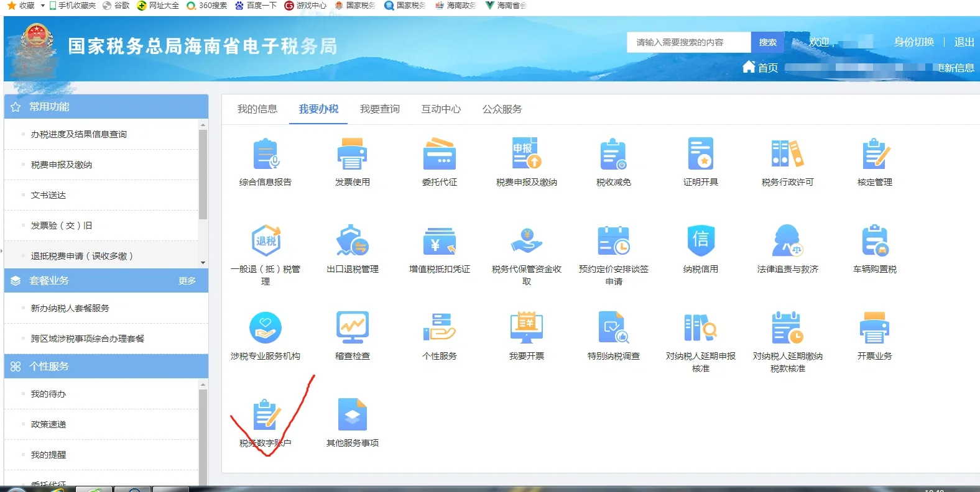
Task: Open 纳税信用 shield icon
Action: pos(700,240)
